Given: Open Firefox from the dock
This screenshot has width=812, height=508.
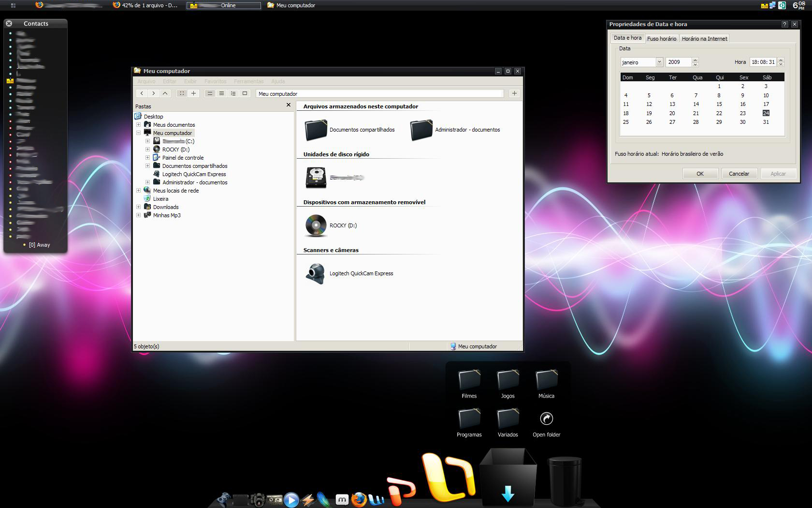Looking at the screenshot, I should click(358, 499).
